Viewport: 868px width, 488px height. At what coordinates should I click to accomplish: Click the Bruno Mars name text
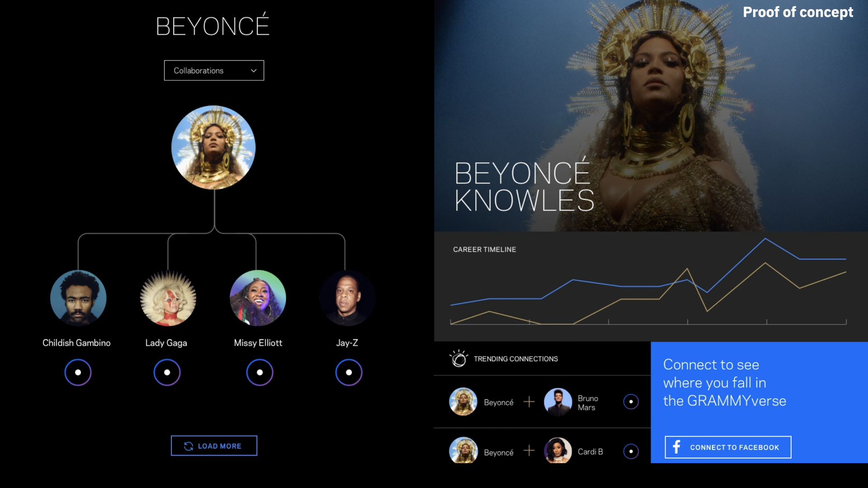[588, 403]
